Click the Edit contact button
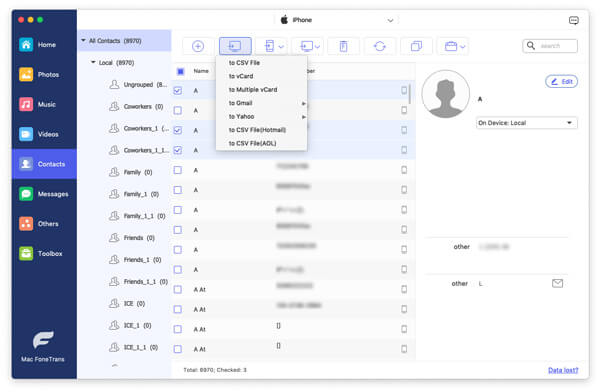 (561, 82)
